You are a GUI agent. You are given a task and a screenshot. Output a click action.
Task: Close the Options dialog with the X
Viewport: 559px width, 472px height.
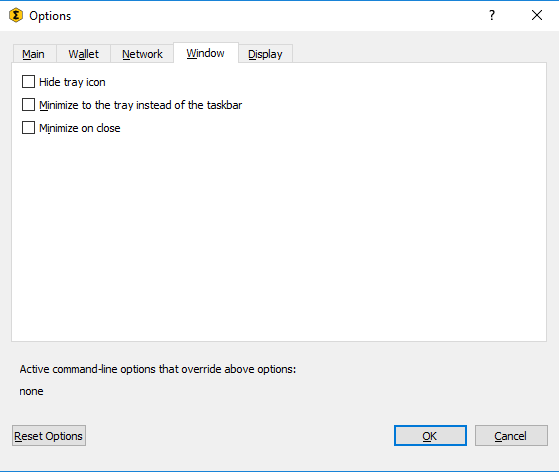pyautogui.click(x=537, y=15)
